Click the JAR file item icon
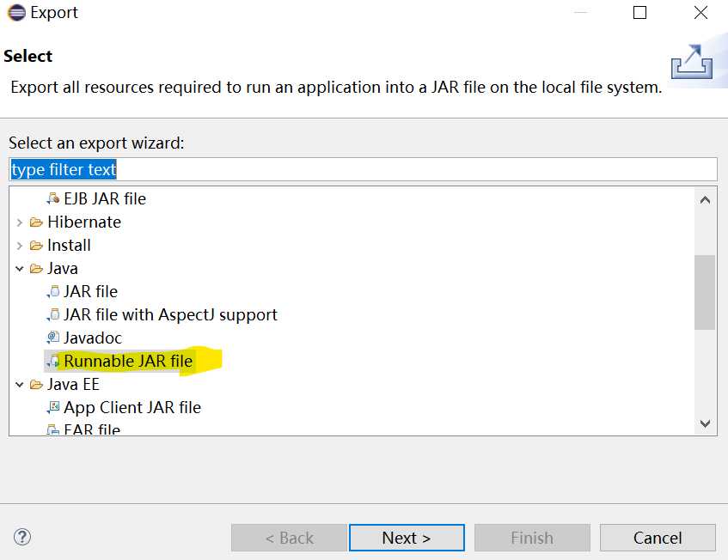 53,291
